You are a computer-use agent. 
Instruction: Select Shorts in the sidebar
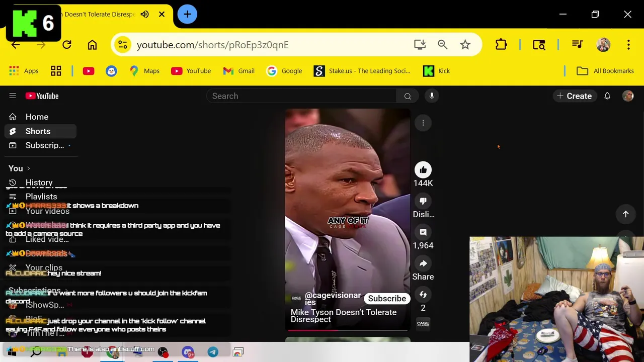coord(40,131)
